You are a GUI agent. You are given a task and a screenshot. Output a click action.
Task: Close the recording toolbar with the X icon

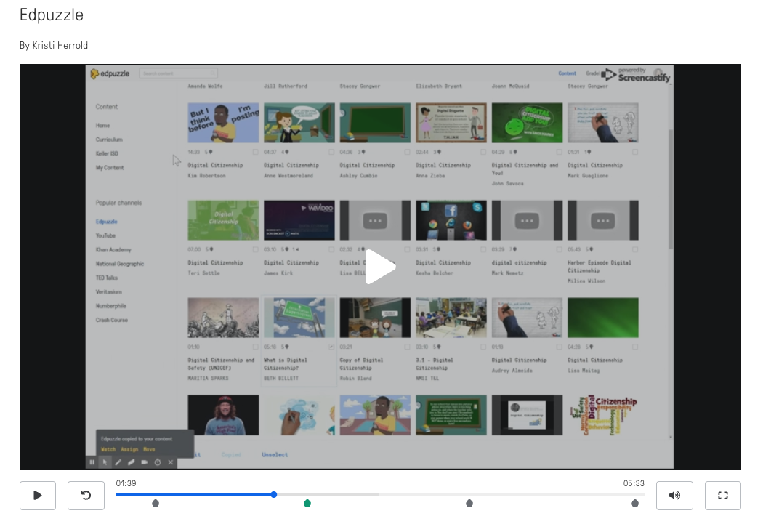click(x=171, y=462)
